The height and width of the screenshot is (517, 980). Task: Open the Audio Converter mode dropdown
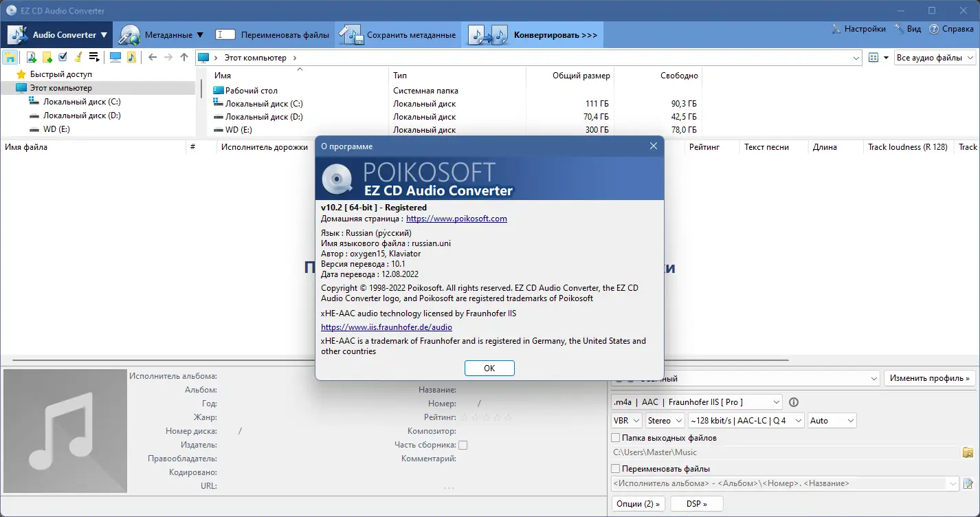point(104,35)
